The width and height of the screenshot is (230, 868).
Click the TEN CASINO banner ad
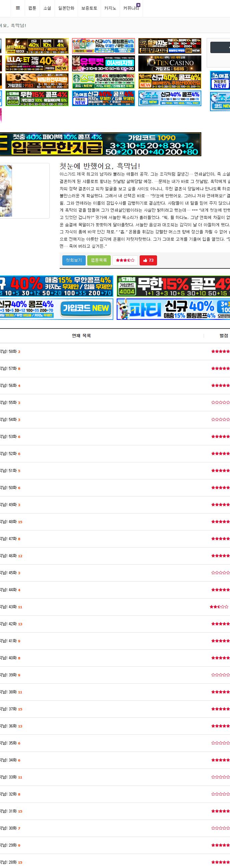[170, 63]
